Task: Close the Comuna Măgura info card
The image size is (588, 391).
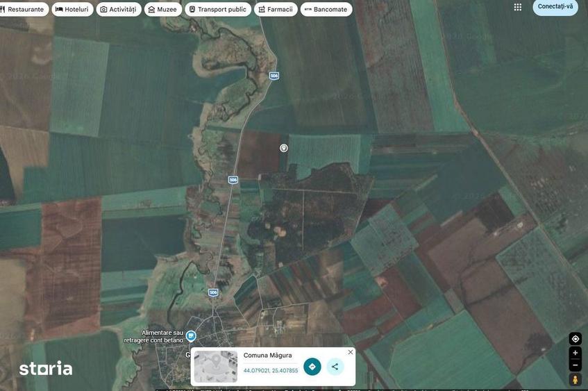Action: tap(350, 352)
